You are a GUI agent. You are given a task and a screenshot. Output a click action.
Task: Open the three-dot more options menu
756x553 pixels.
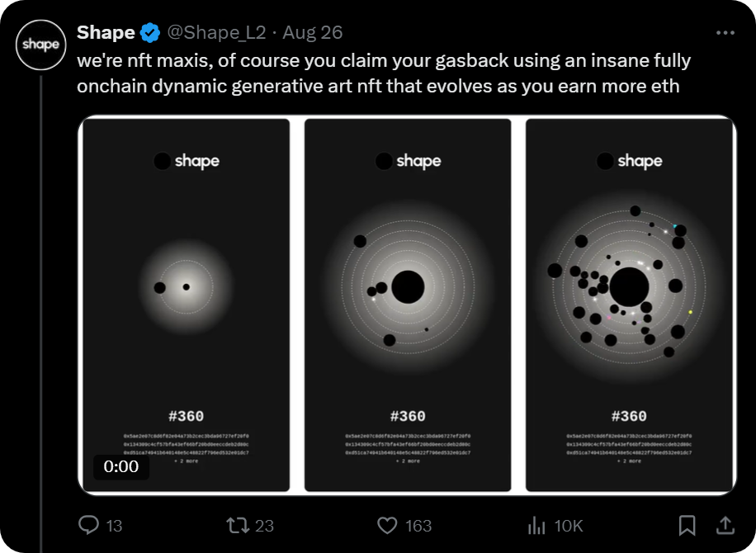point(725,33)
